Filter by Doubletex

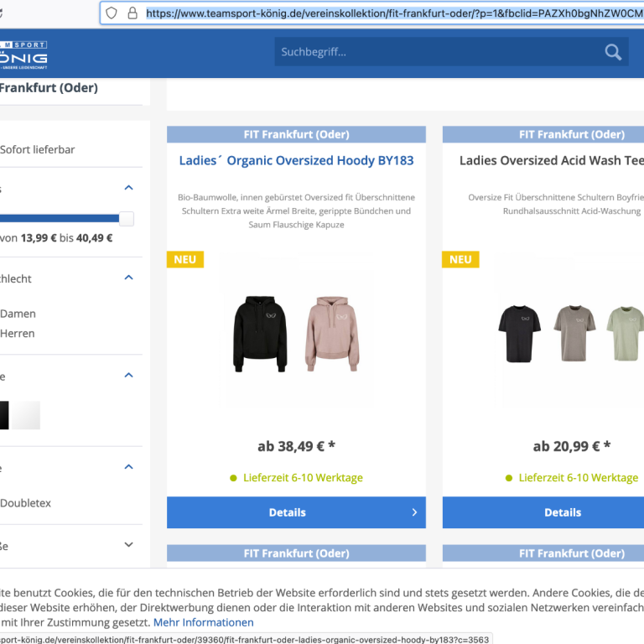point(25,503)
